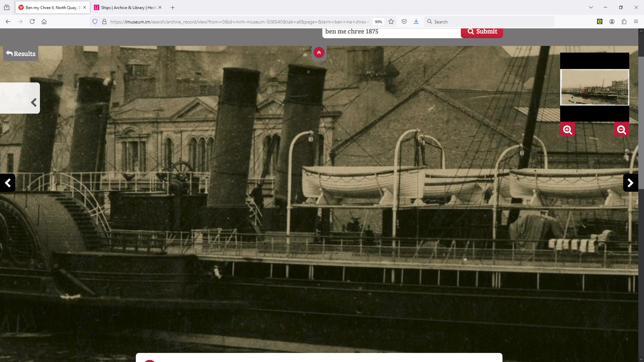This screenshot has width=644, height=362.
Task: Zoom in on the photograph viewer
Action: [568, 129]
